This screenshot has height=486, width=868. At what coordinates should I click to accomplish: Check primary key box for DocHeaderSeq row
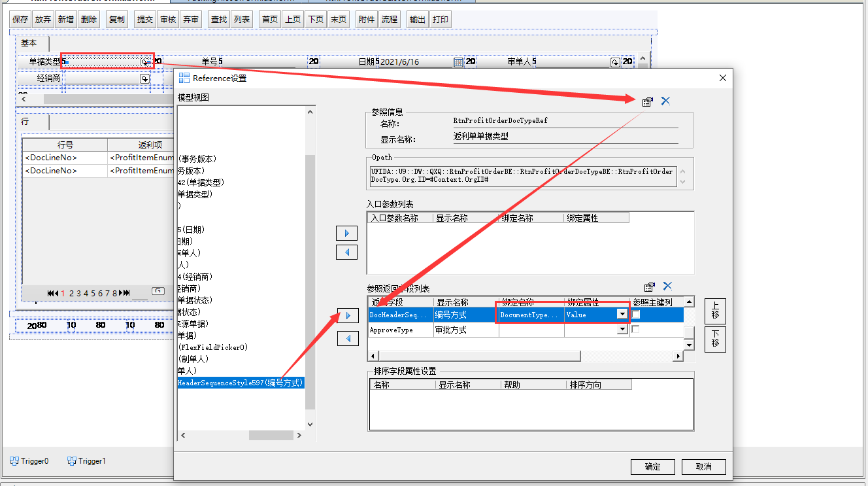[636, 315]
